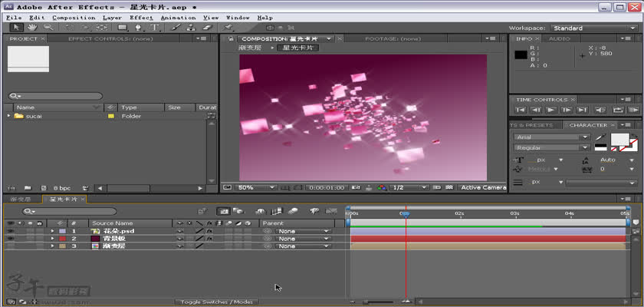Viewport: 644px width, 307px height.
Task: Click Toggle Switches / Modes button
Action: tap(216, 302)
